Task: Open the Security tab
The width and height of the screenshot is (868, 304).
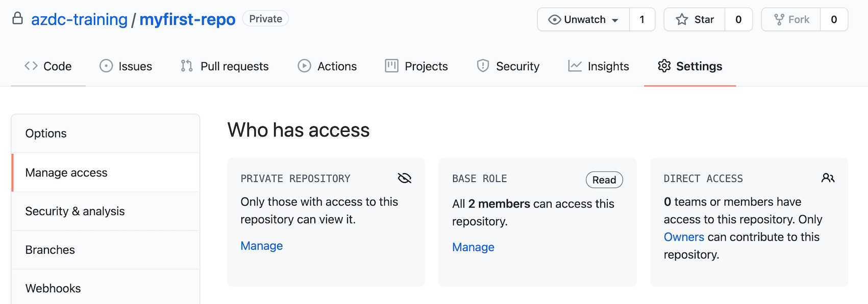Action: tap(508, 66)
